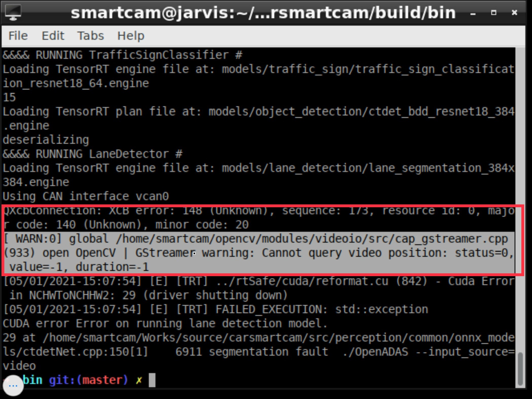532x399 pixels.
Task: Maximize the smartcam@jarvis terminal window
Action: pos(493,12)
